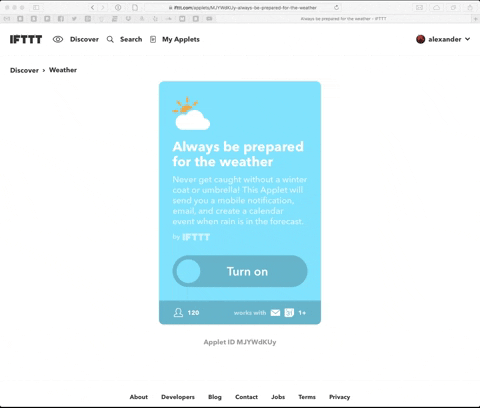The width and height of the screenshot is (480, 408).
Task: Go back with Safari back arrow
Action: click(93, 7)
